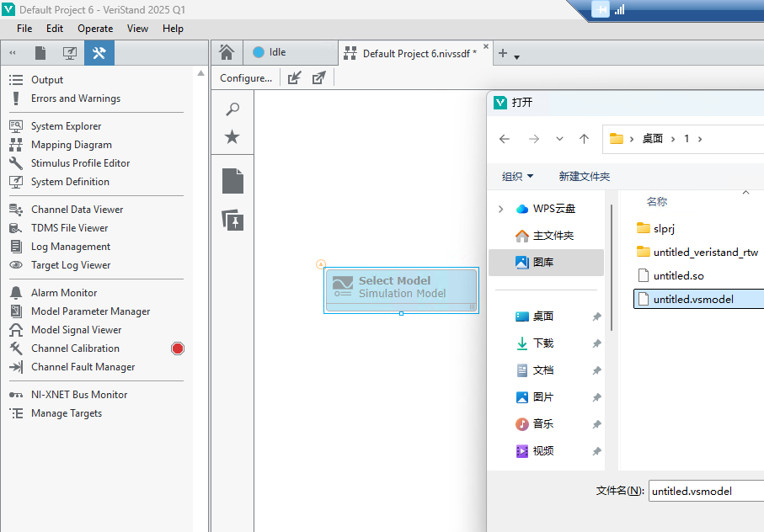Click the 文件名 input field
This screenshot has width=764, height=532.
(x=707, y=491)
